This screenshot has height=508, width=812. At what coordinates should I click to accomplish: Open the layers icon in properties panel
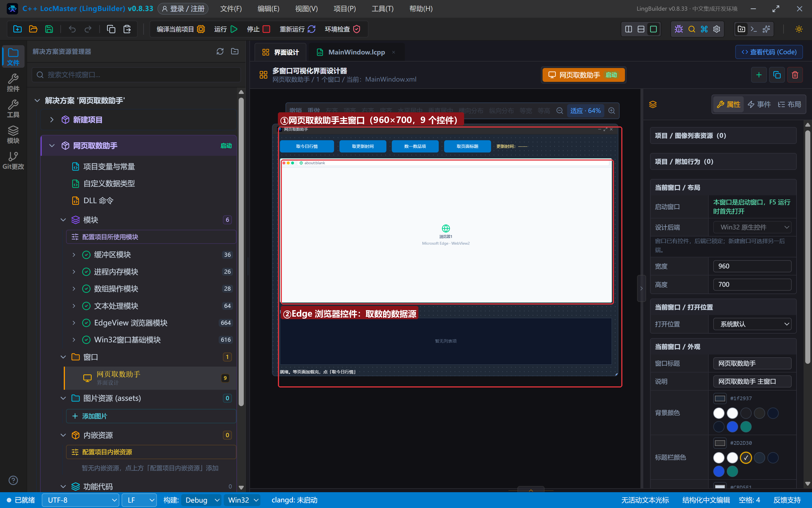coord(653,104)
